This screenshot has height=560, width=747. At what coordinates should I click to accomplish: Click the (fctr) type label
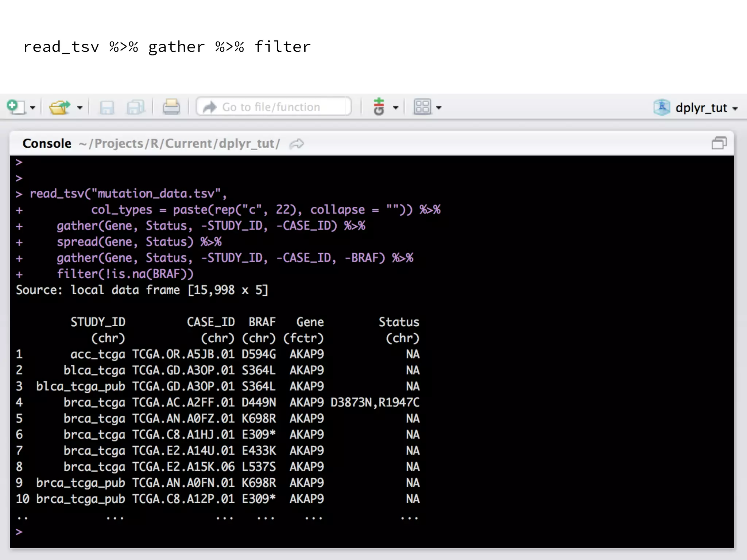(x=303, y=338)
